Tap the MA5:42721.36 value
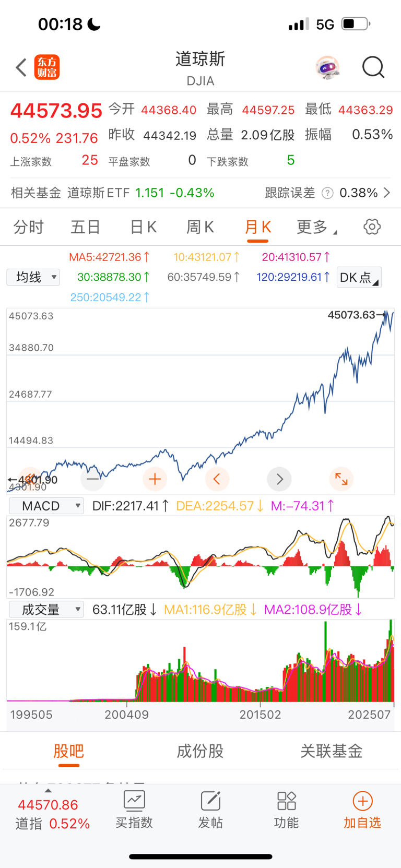401x868 pixels. click(110, 257)
